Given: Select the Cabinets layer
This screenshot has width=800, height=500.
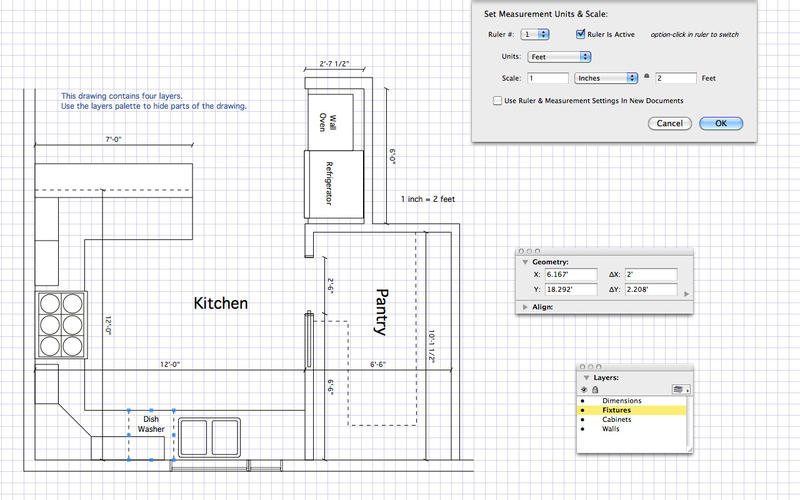Looking at the screenshot, I should tap(616, 420).
